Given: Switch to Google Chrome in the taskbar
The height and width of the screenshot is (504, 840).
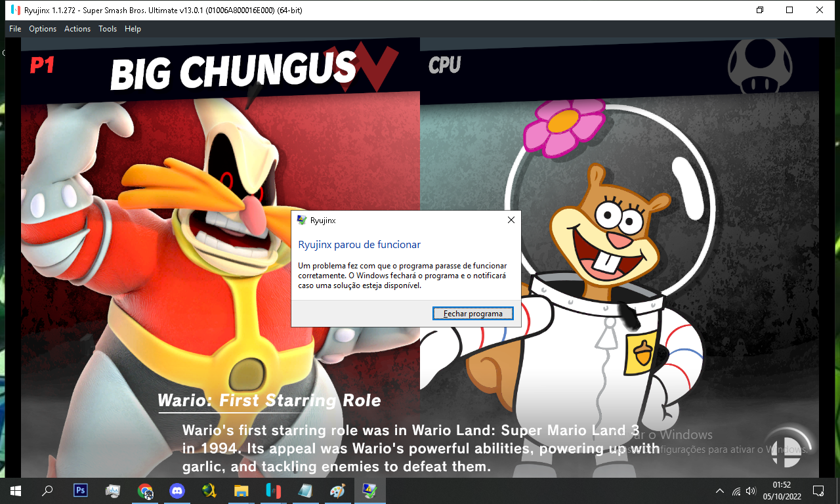Looking at the screenshot, I should (x=145, y=491).
